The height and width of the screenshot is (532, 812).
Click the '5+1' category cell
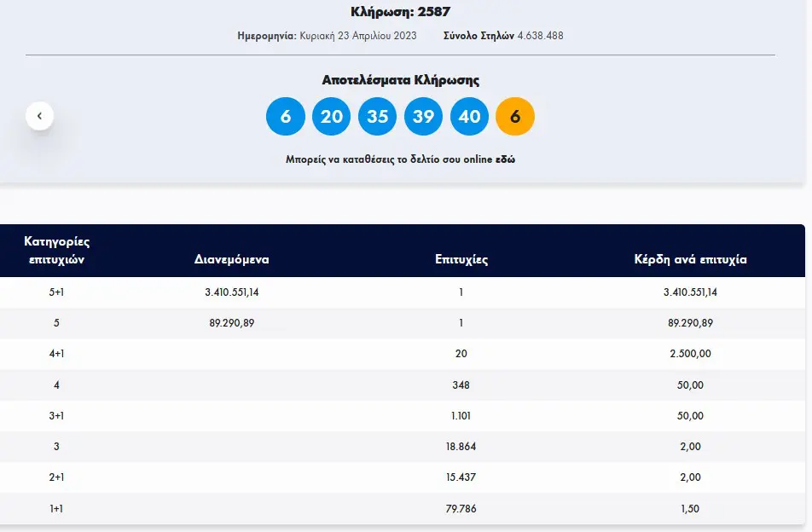pos(56,292)
